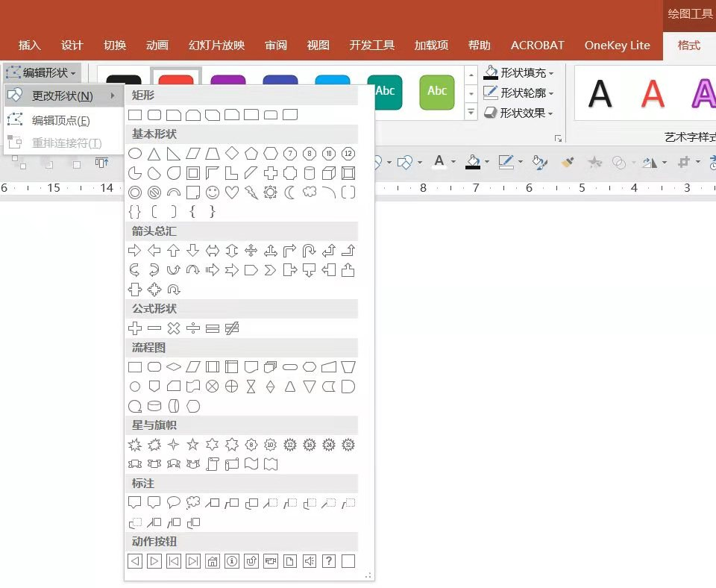The width and height of the screenshot is (716, 588).
Task: Choose the smiley face shape
Action: tap(213, 193)
